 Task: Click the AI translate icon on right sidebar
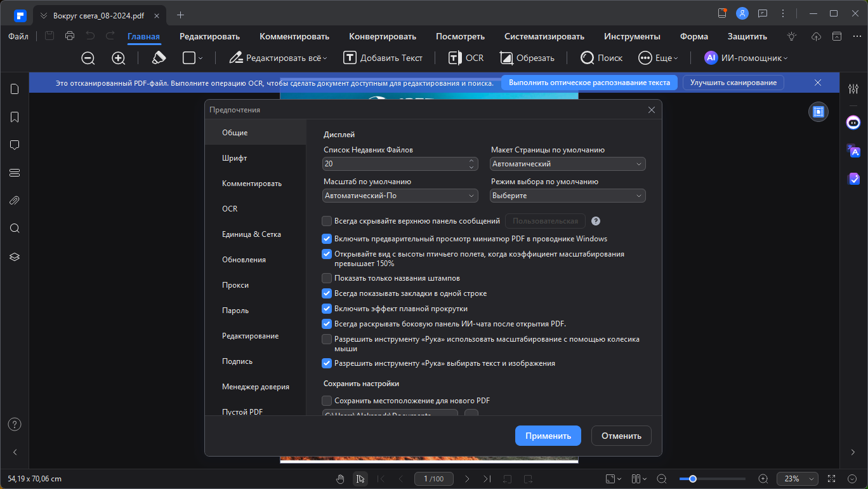coord(853,151)
